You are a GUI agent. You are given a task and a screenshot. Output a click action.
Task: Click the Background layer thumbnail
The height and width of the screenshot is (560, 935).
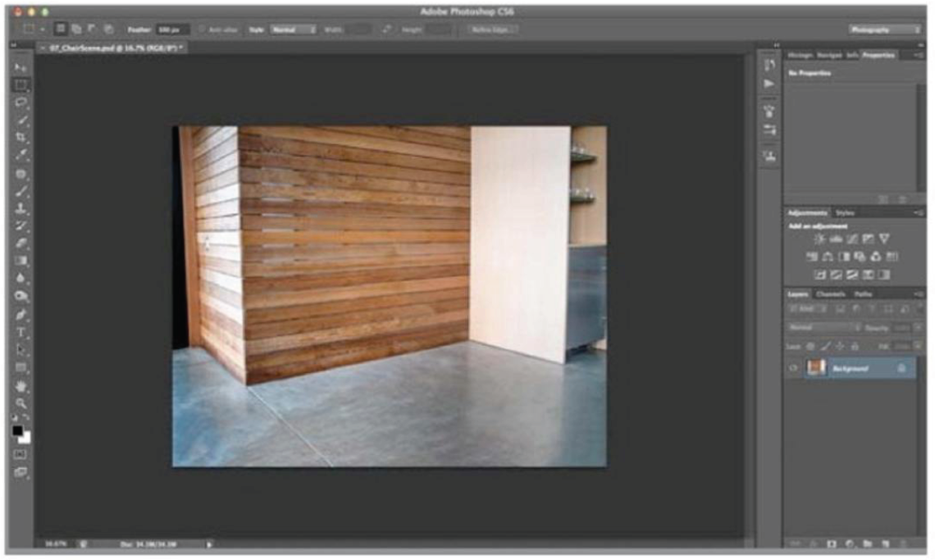click(816, 368)
